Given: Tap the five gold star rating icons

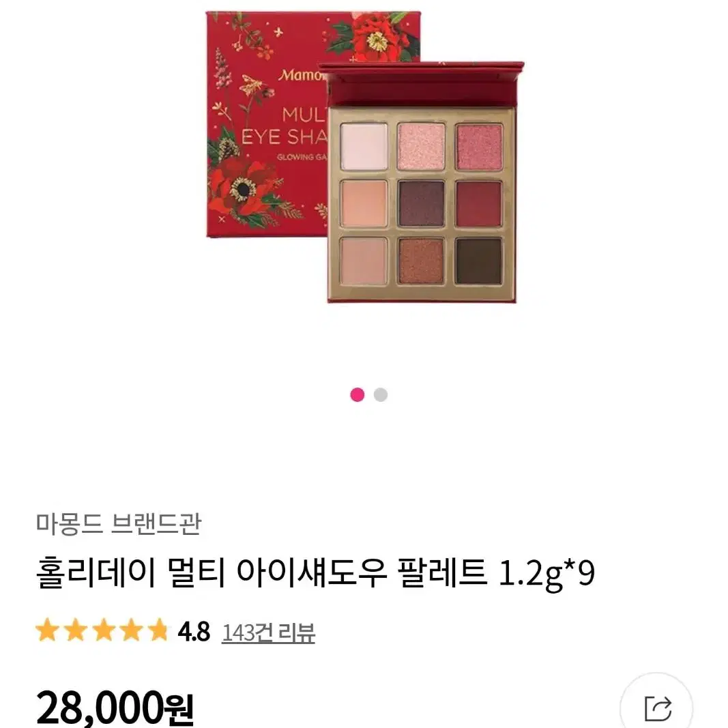Looking at the screenshot, I should pyautogui.click(x=102, y=630).
